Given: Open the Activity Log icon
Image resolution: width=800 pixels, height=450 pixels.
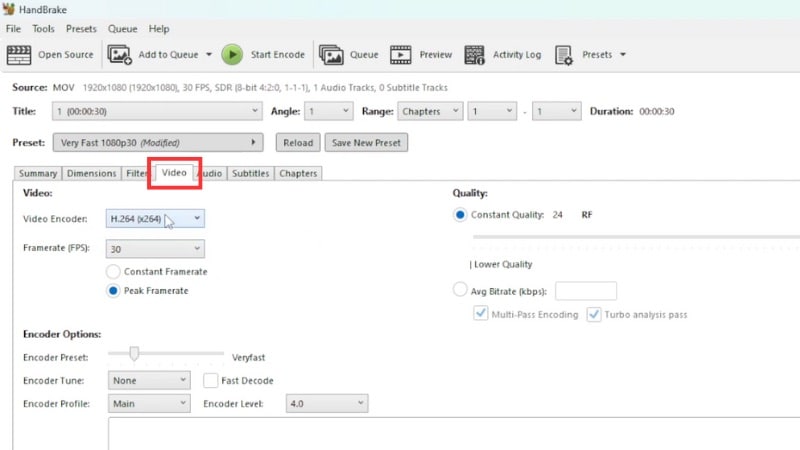Looking at the screenshot, I should tap(474, 55).
